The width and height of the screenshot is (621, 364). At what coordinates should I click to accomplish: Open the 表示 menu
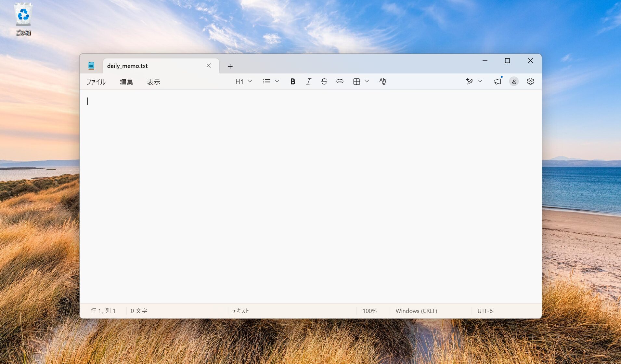coord(153,82)
